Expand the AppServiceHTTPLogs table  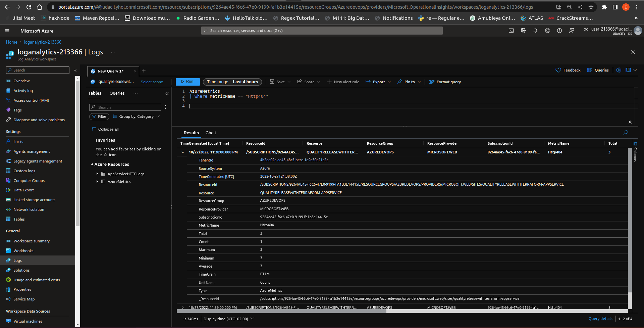coord(97,174)
